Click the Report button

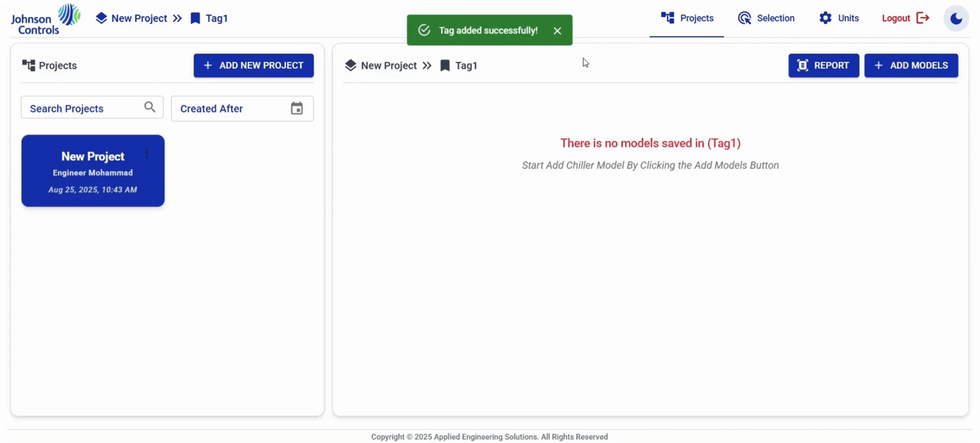pos(823,66)
